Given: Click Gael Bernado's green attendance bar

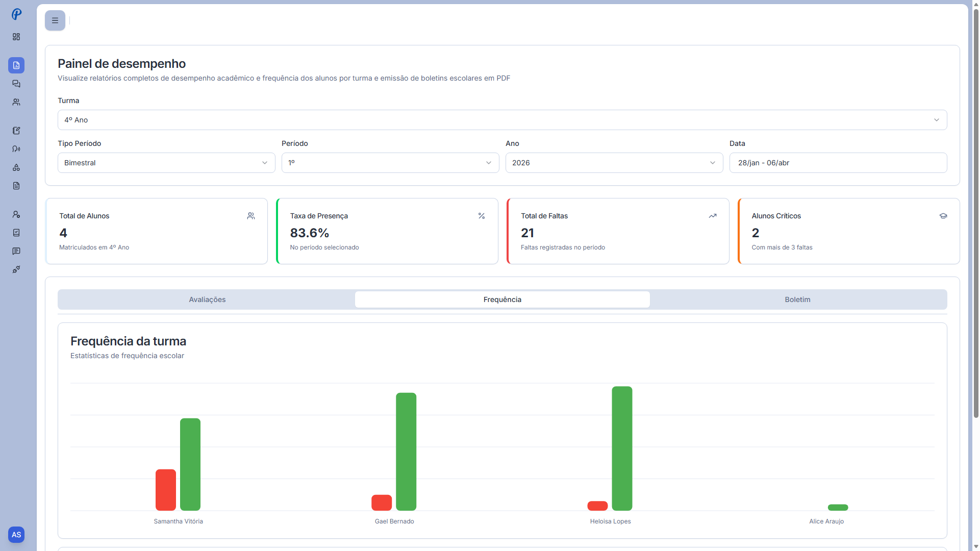Looking at the screenshot, I should pos(406,452).
